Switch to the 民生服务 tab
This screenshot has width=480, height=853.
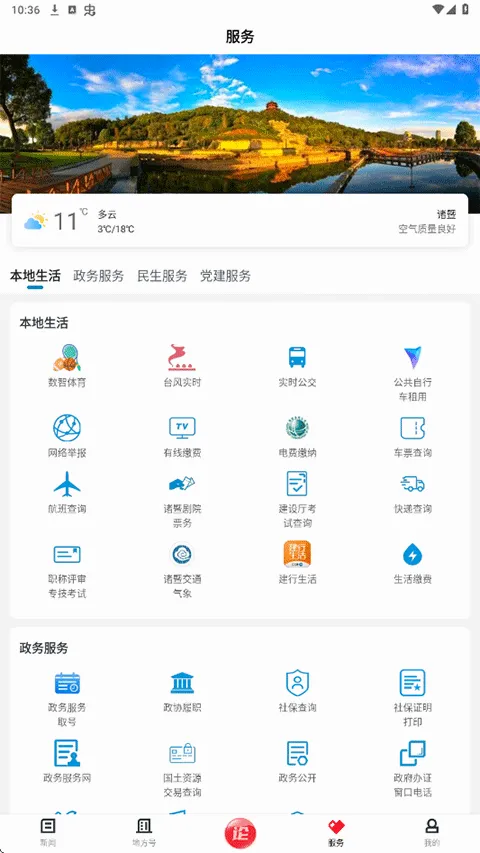(x=162, y=276)
